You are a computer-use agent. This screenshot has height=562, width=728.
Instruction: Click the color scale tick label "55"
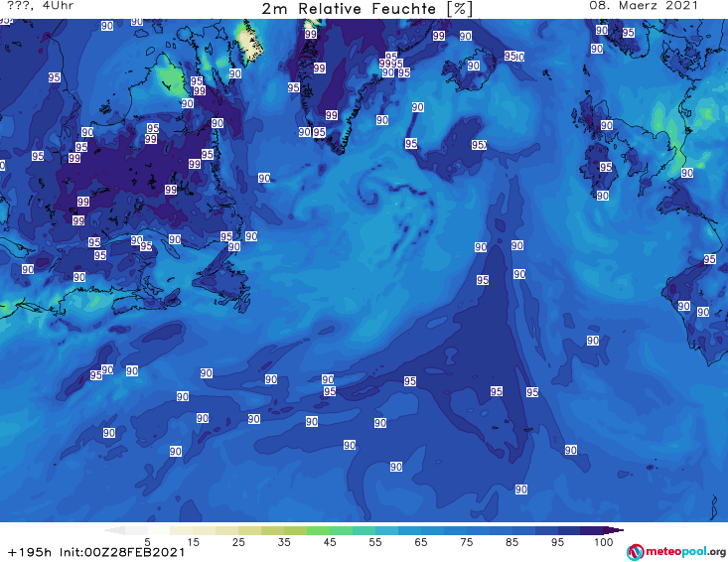point(375,542)
